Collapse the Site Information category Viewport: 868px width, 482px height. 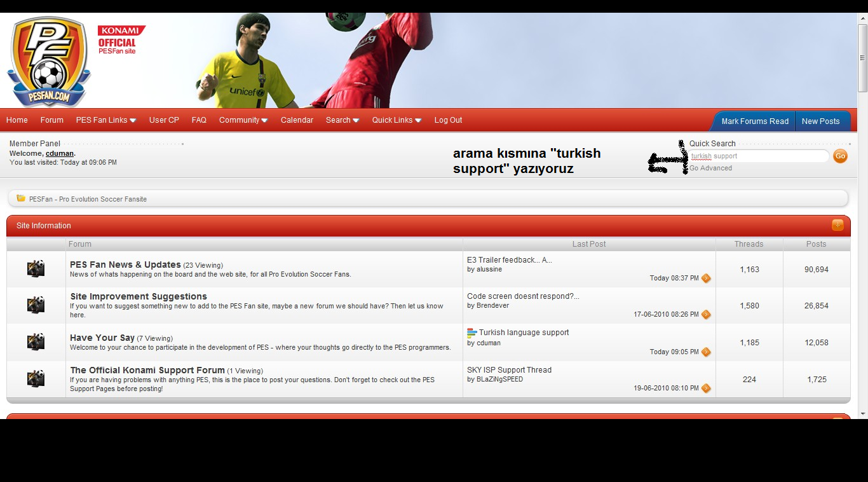point(837,225)
